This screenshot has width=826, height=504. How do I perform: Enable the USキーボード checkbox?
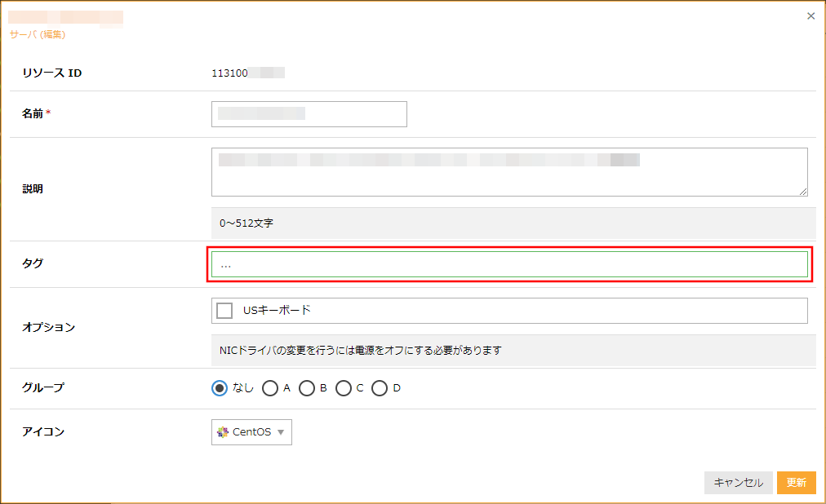(x=224, y=311)
